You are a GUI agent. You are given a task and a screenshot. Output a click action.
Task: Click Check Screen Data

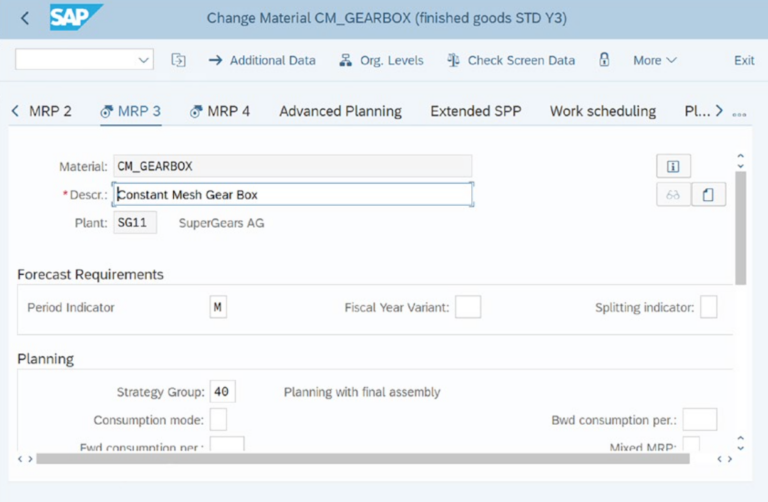tap(511, 60)
